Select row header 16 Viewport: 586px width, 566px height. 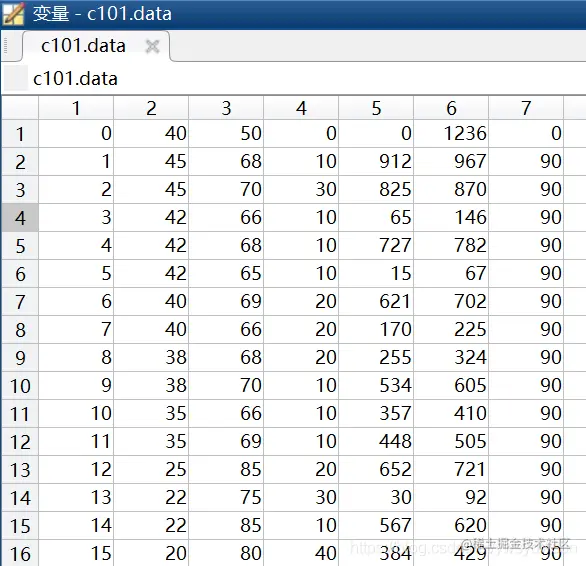point(20,554)
